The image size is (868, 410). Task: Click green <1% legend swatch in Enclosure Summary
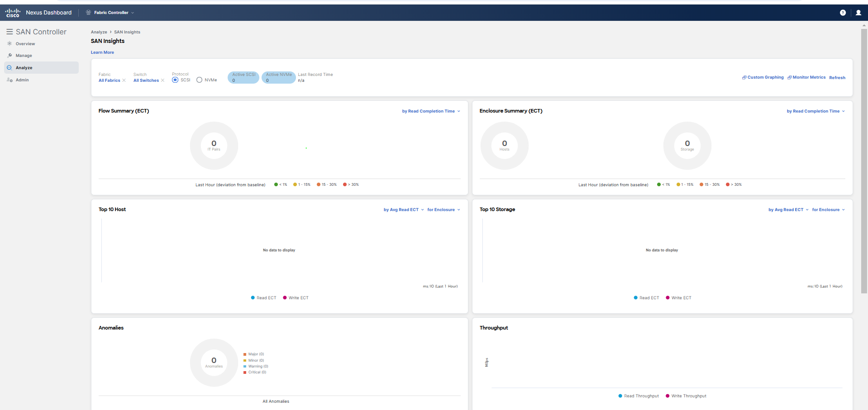659,184
